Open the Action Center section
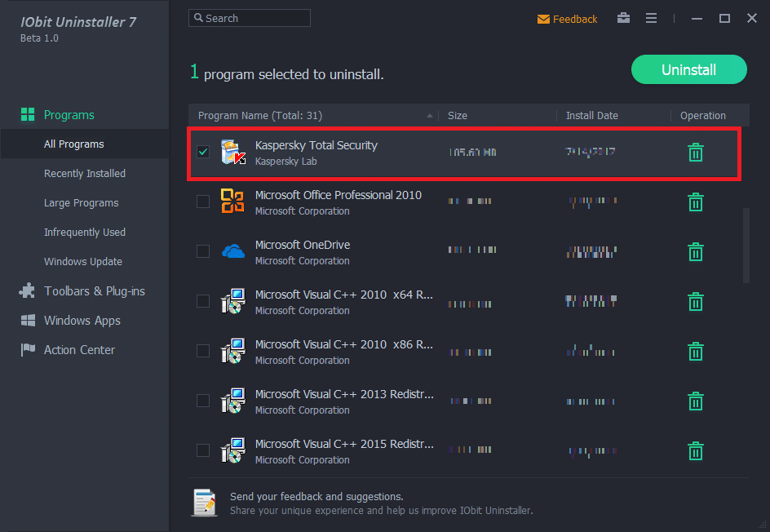 (x=79, y=350)
